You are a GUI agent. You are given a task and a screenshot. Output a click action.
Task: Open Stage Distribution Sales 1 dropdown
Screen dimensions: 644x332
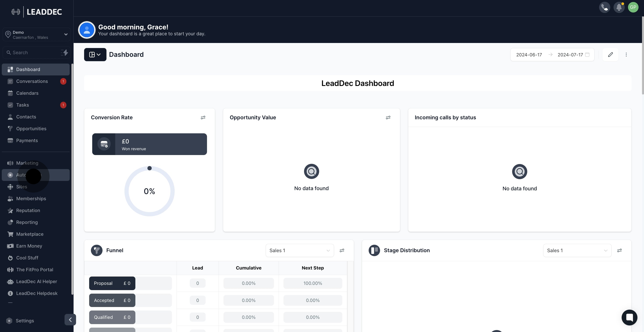577,250
